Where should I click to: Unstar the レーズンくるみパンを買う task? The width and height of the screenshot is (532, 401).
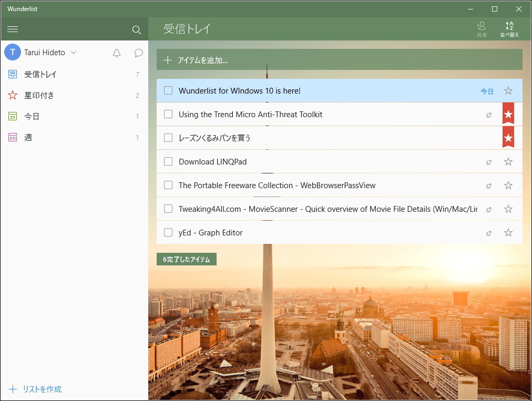click(508, 137)
